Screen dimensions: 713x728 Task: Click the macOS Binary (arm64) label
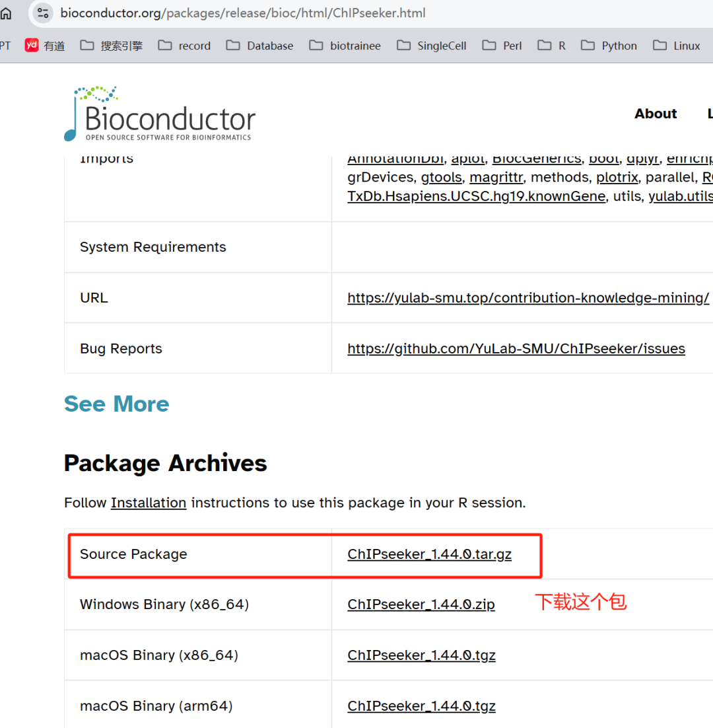(x=156, y=706)
